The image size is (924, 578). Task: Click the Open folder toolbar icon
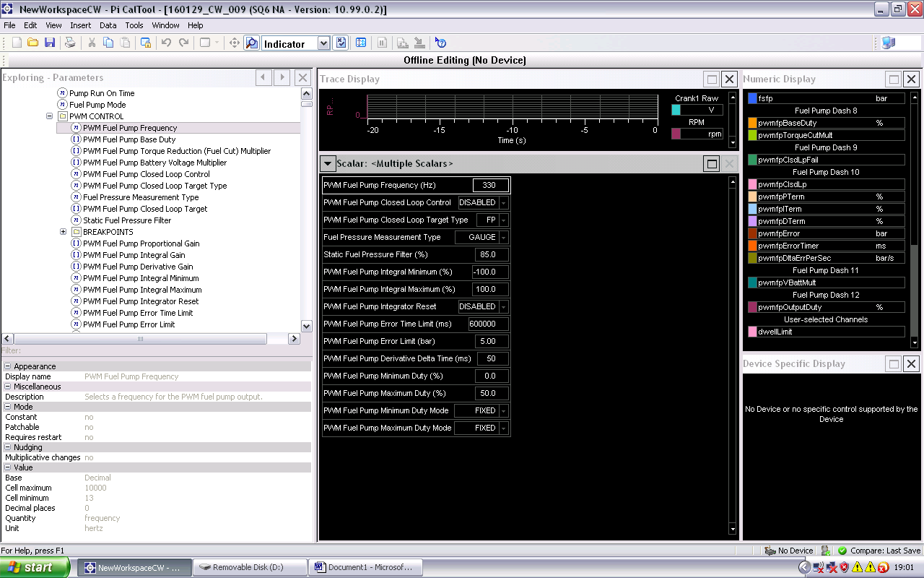(x=33, y=43)
